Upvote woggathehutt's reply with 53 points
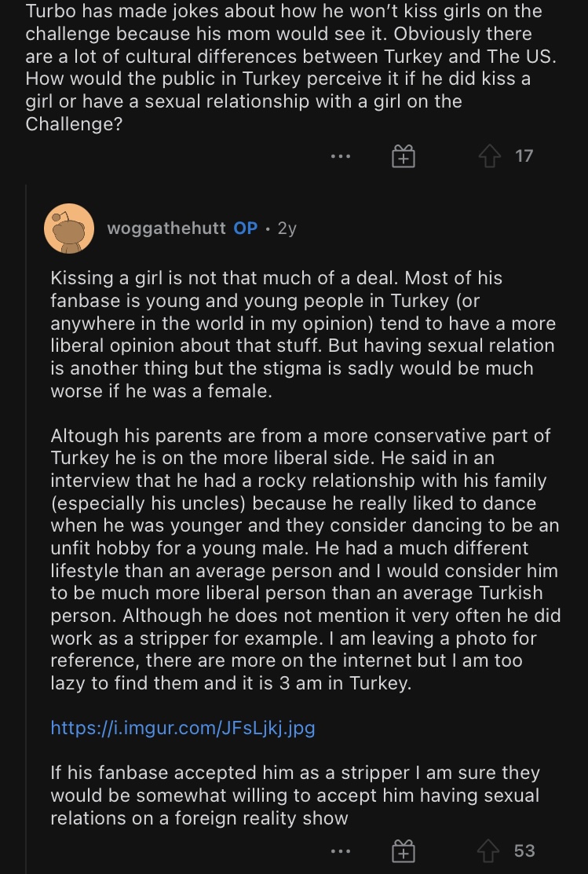 [x=488, y=851]
